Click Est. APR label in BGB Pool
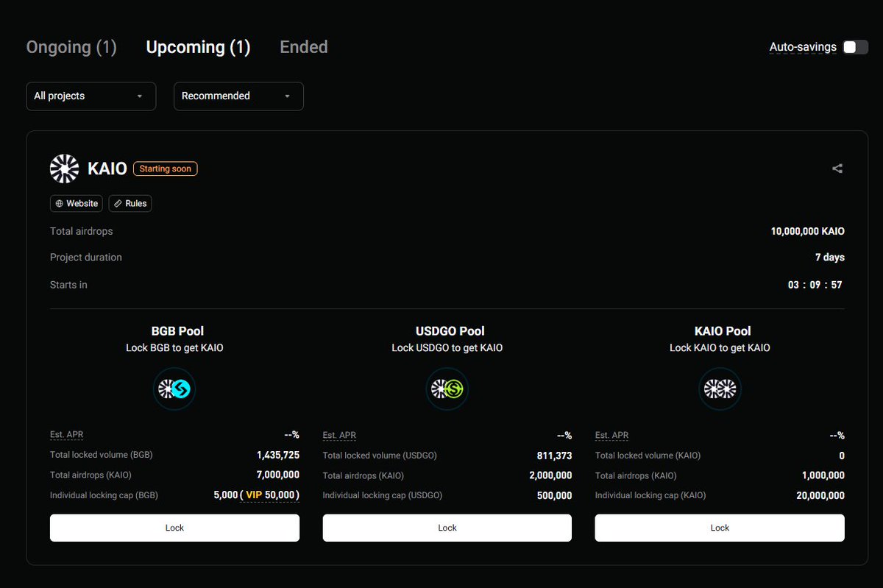The image size is (883, 588). tap(66, 435)
